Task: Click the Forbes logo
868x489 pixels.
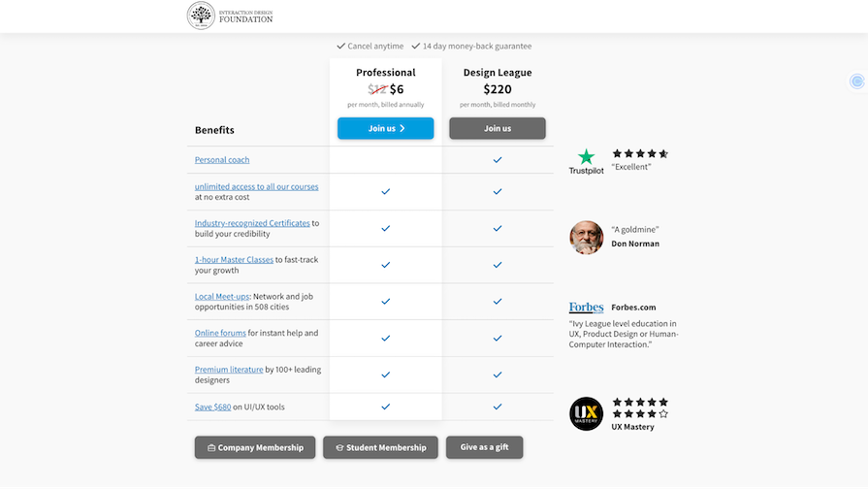Action: [586, 308]
